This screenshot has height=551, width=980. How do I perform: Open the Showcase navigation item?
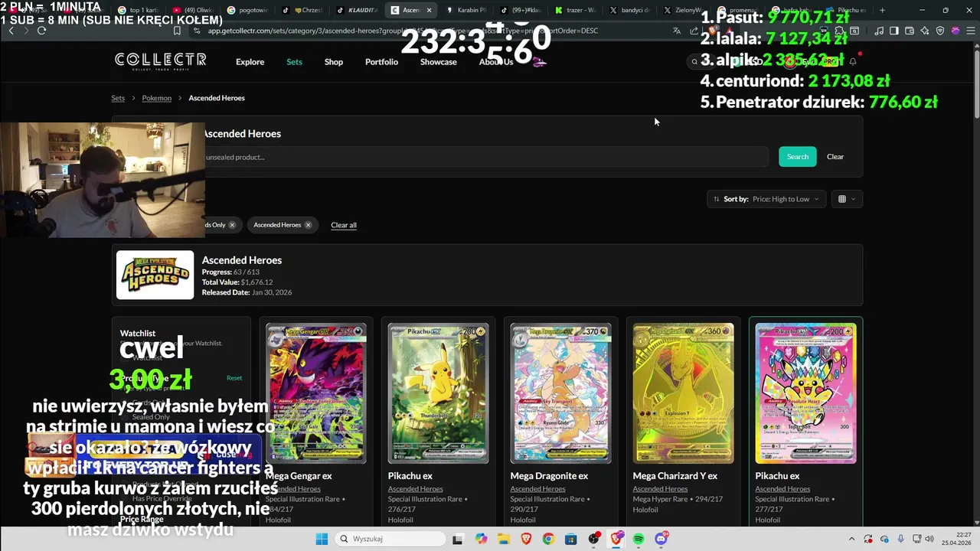[439, 62]
